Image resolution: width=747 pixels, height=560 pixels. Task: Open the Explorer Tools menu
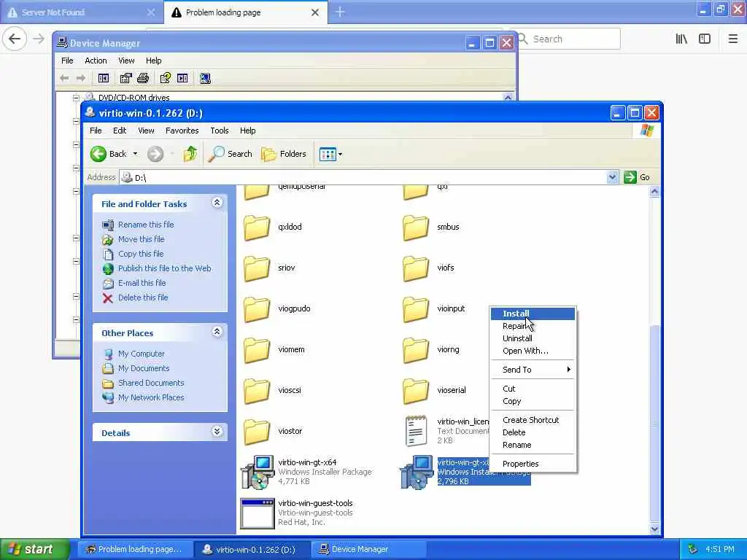coord(219,131)
